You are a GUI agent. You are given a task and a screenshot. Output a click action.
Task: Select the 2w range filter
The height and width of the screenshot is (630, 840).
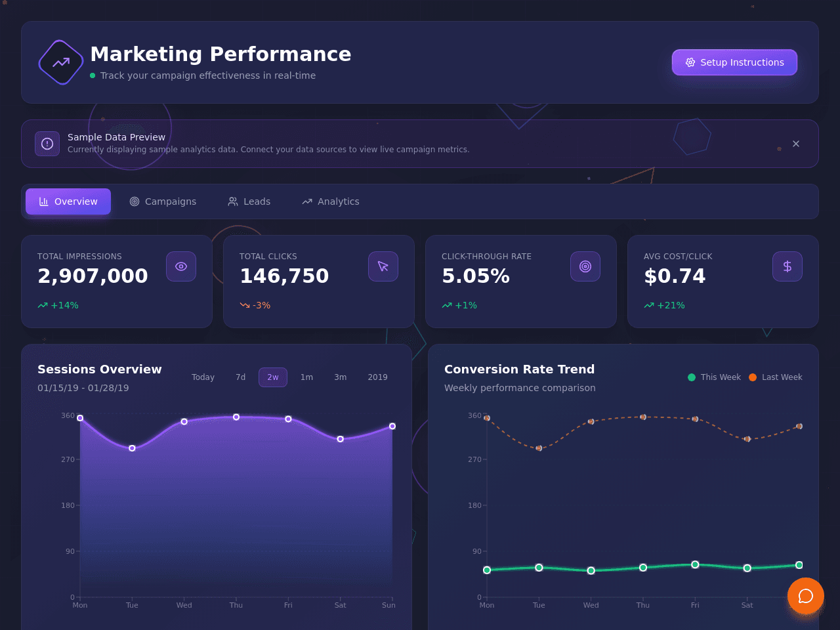(x=273, y=377)
